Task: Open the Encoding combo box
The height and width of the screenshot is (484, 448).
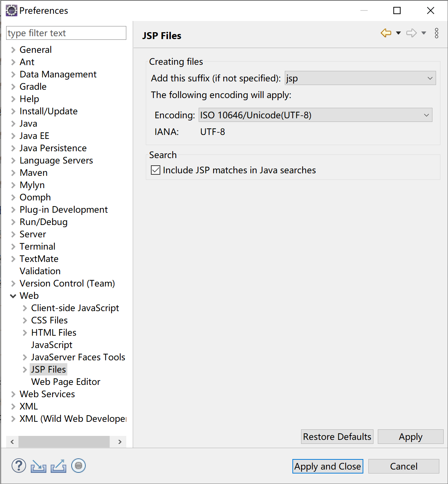Action: coord(316,115)
